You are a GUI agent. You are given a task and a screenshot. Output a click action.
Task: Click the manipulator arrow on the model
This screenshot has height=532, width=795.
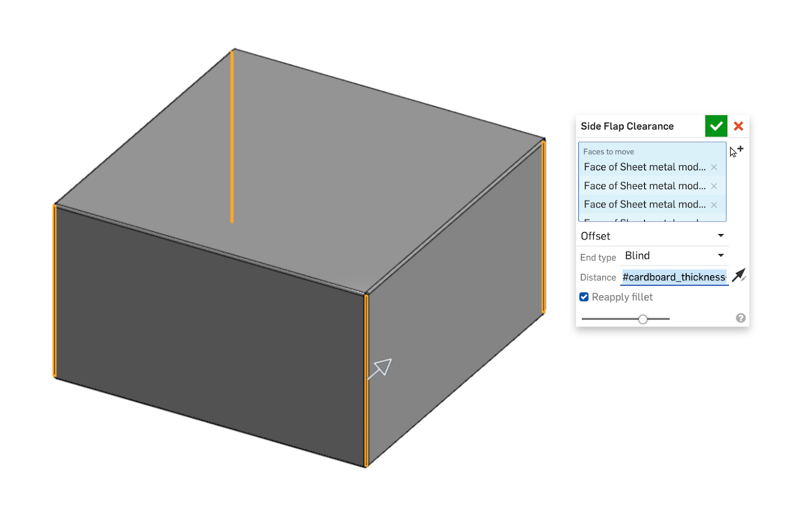pos(382,368)
